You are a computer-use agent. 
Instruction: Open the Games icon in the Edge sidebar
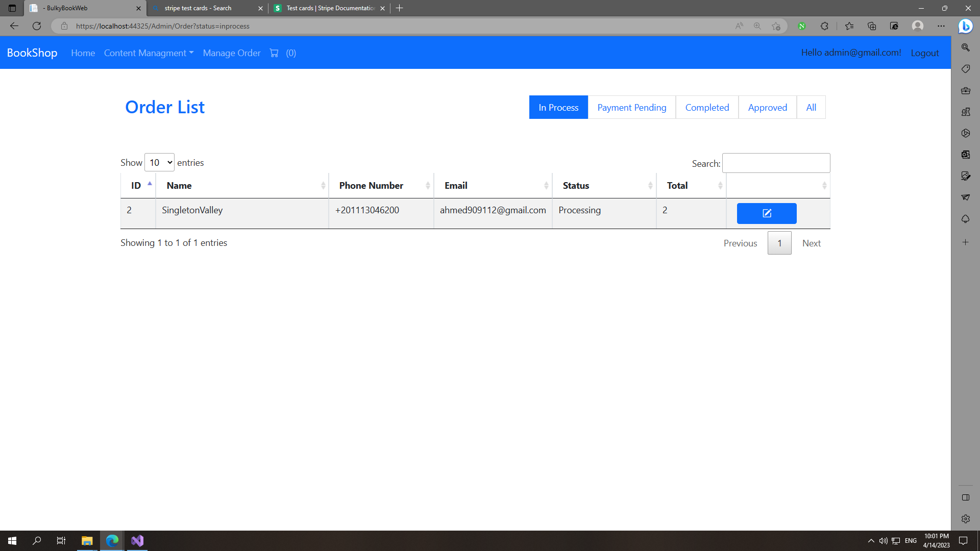[965, 112]
